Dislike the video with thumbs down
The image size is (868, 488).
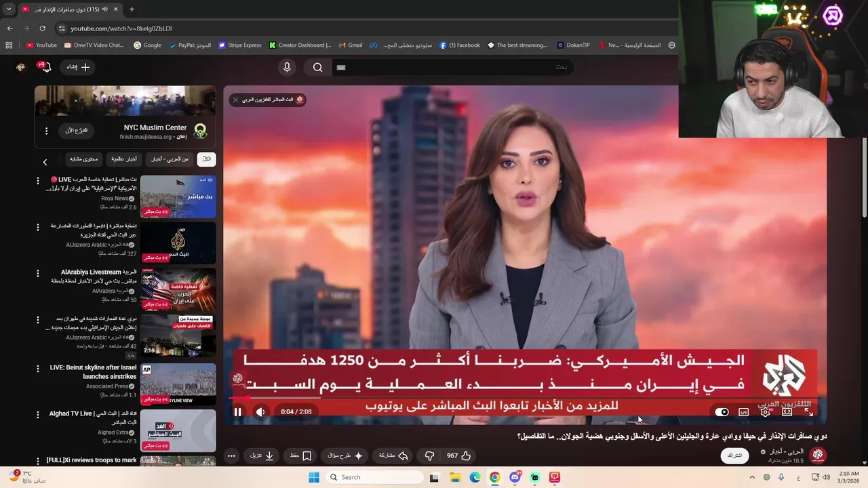[x=429, y=455]
